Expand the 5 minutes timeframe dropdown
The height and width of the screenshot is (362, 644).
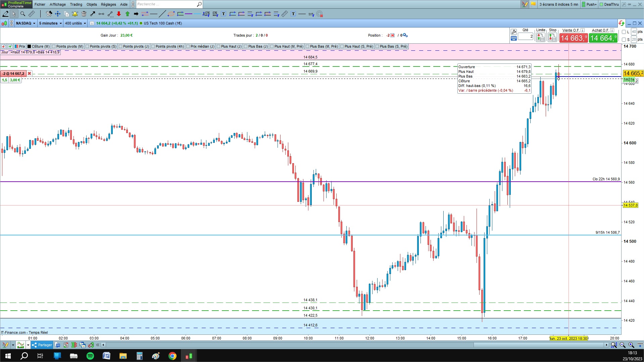pyautogui.click(x=50, y=23)
